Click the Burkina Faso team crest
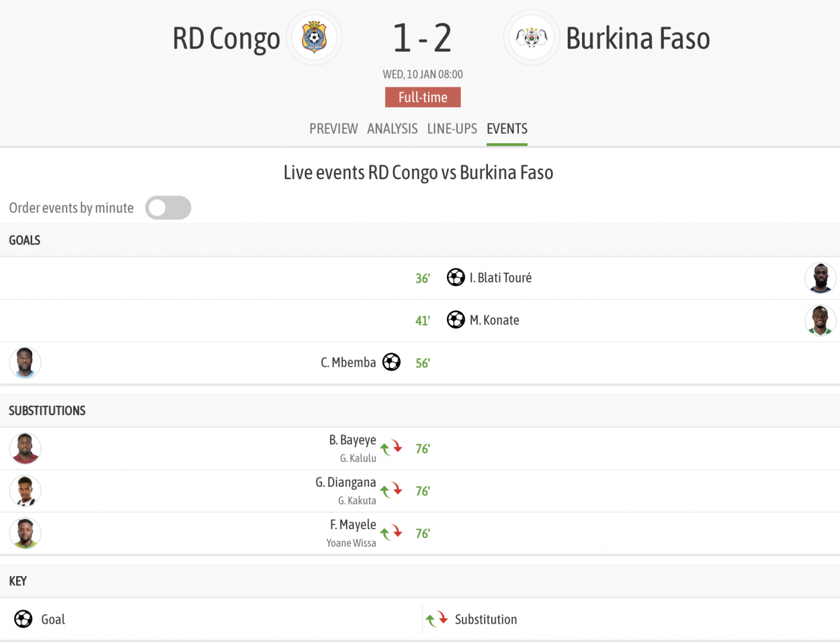 [532, 38]
